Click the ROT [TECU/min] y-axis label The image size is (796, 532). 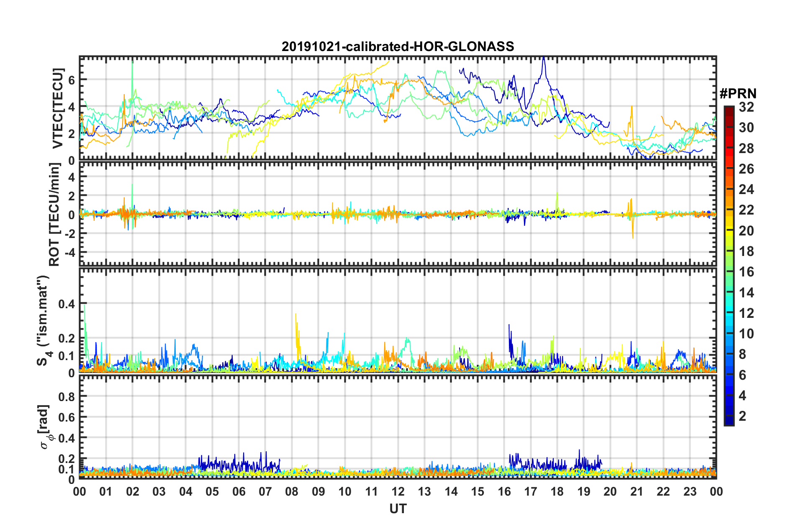[55, 215]
